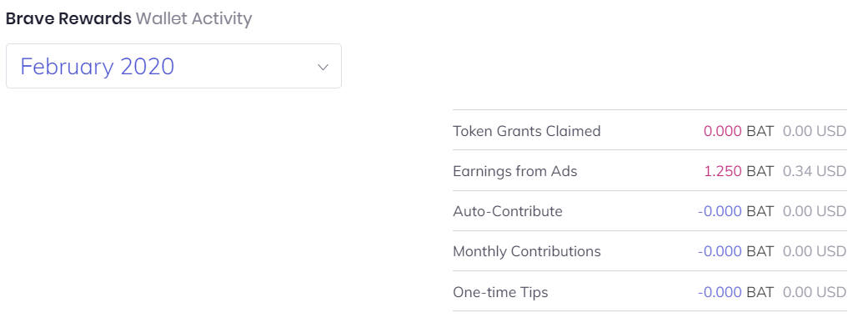Click the 1.250 BAT earnings amount
Screen dimensions: 868x318
tap(739, 171)
